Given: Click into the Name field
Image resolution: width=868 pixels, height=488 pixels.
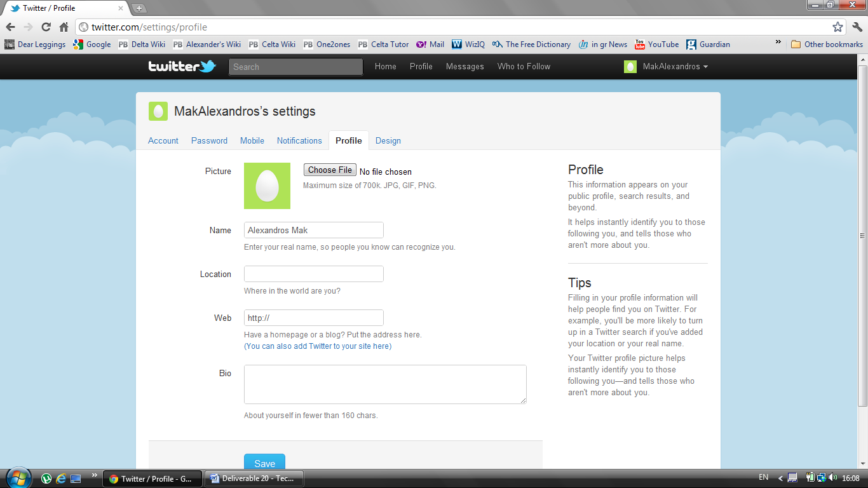Looking at the screenshot, I should 314,230.
